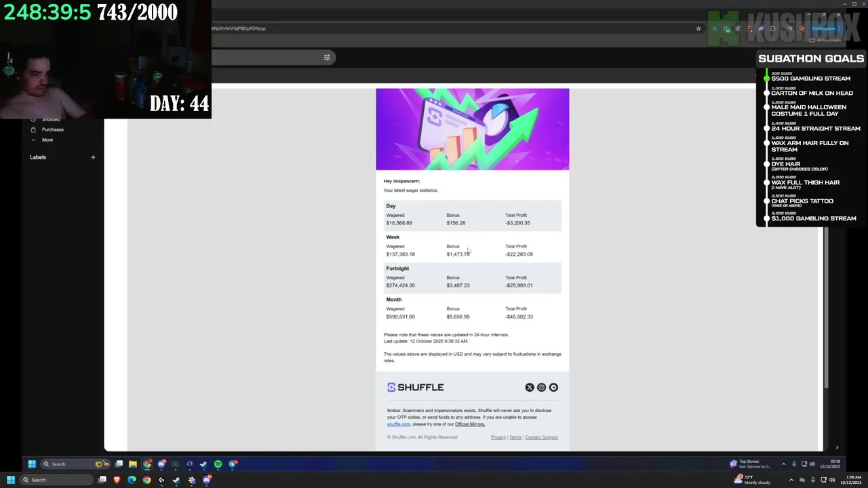Open Steam in the inner taskbar

click(x=203, y=464)
